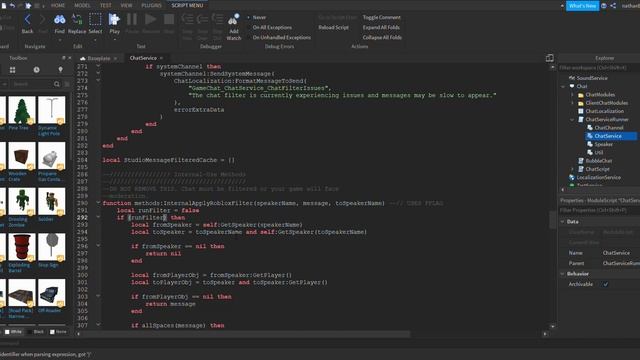
Task: Collapse the Chat service tree node
Action: coord(563,87)
